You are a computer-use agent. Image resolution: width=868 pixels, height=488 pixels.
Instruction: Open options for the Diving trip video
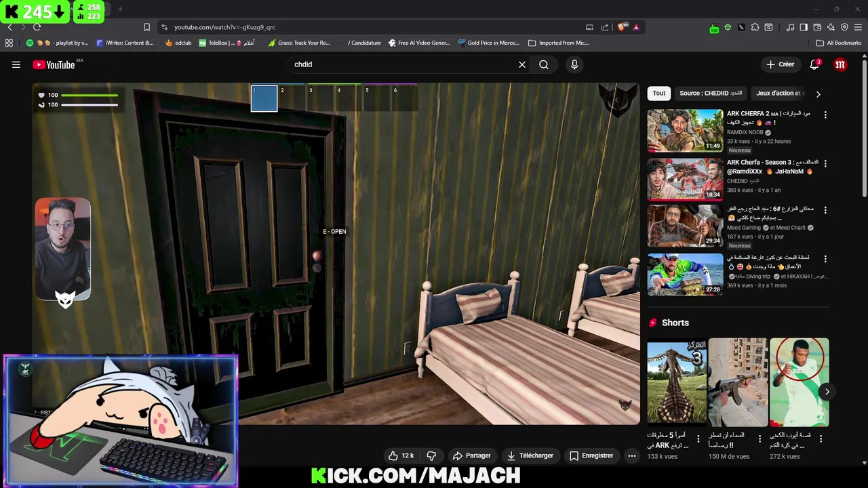(825, 259)
